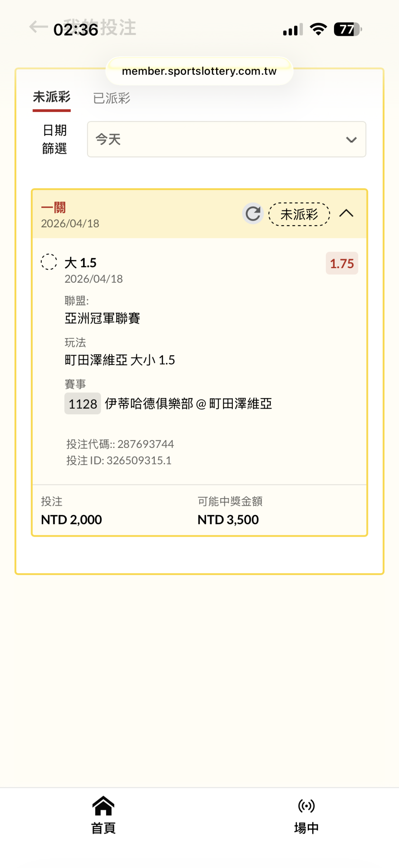Tap the dashed circle beside 大 1.5
This screenshot has width=399, height=868.
(x=49, y=262)
